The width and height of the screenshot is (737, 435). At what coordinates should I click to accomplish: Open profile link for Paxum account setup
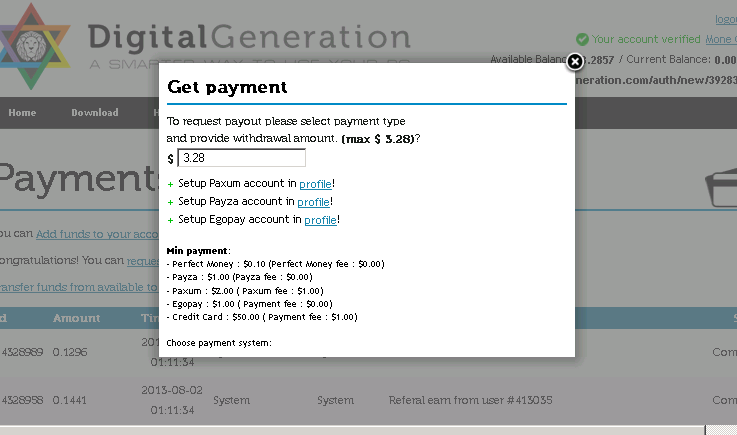pyautogui.click(x=315, y=184)
